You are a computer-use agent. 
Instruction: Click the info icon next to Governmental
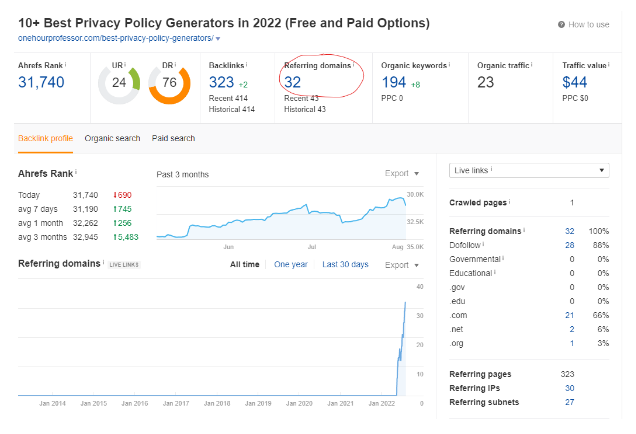[x=503, y=258]
